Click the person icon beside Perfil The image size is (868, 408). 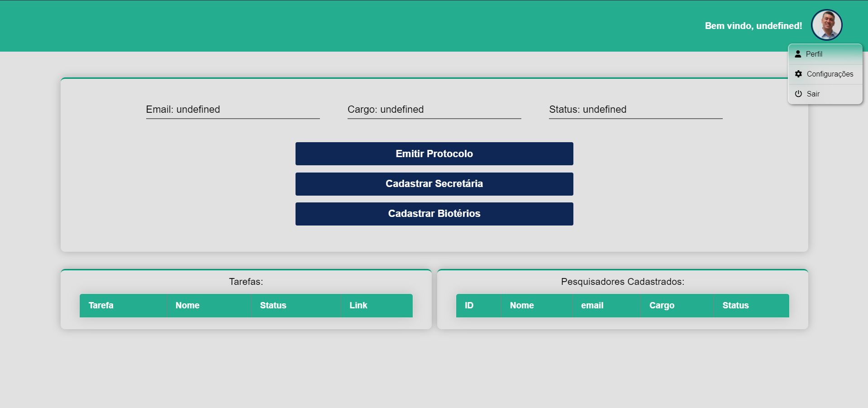point(798,54)
